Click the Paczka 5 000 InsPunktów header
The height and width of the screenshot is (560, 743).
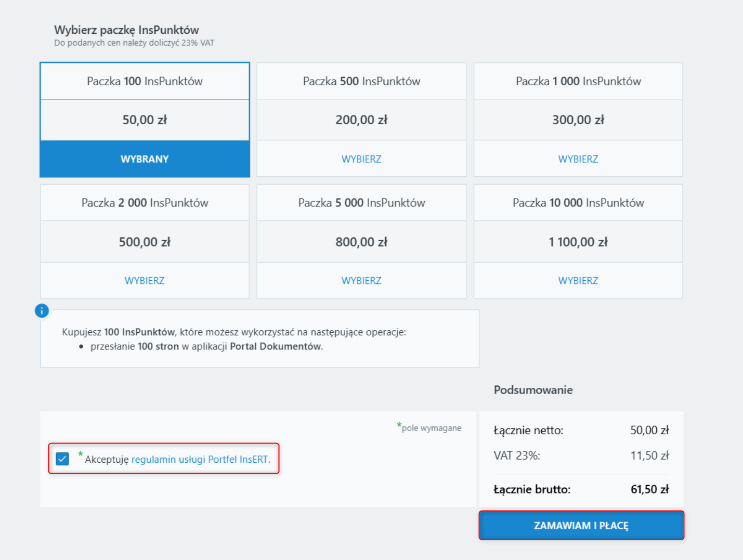pyautogui.click(x=361, y=203)
